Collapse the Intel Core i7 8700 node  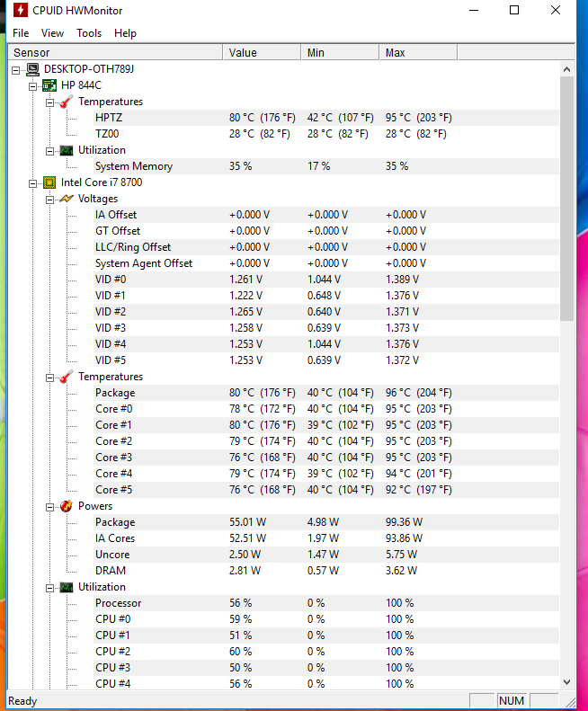32,183
